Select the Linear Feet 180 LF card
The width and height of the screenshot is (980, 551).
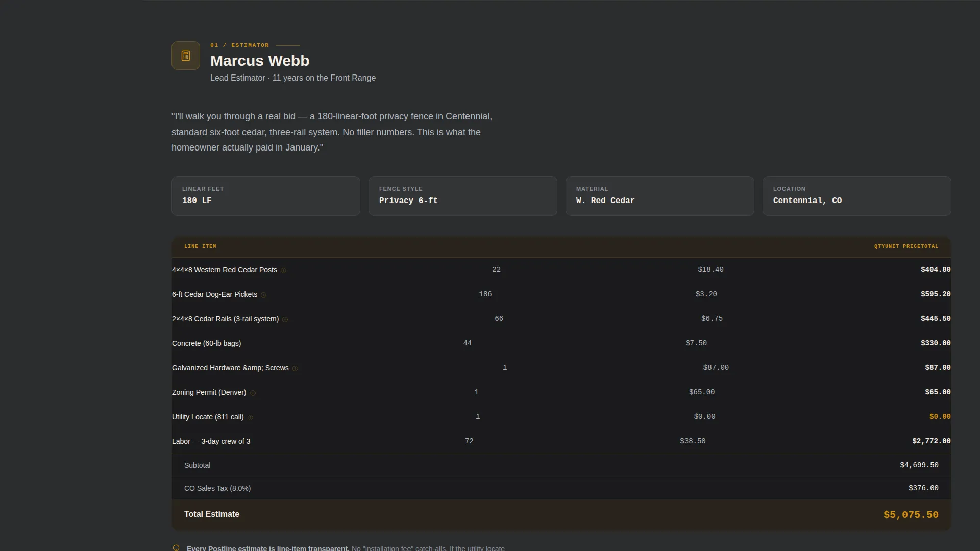(266, 196)
